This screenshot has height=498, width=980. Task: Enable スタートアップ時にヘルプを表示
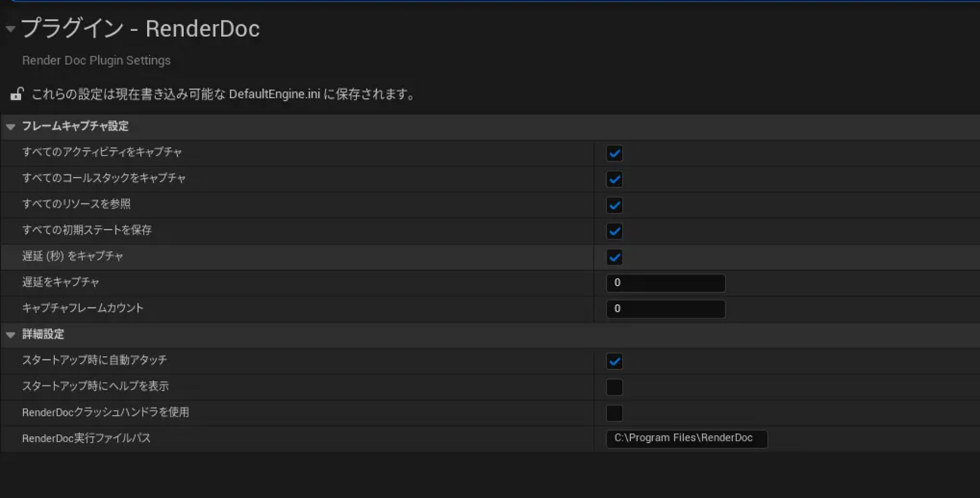coord(614,386)
